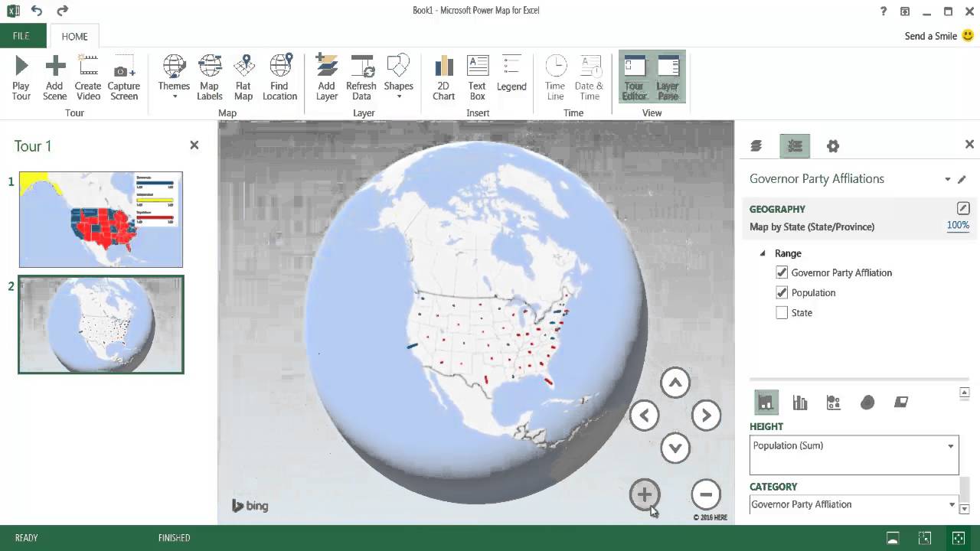The height and width of the screenshot is (551, 980).
Task: Select scene 1 thumbnail
Action: (101, 220)
